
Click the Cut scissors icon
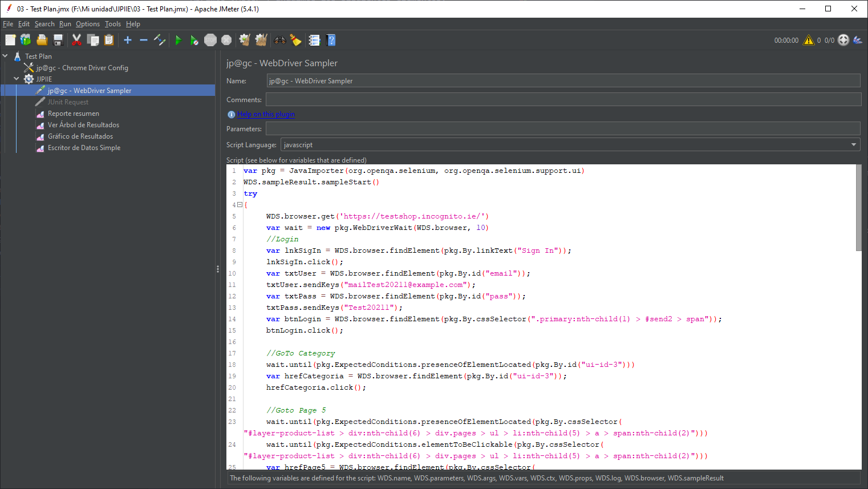point(76,40)
